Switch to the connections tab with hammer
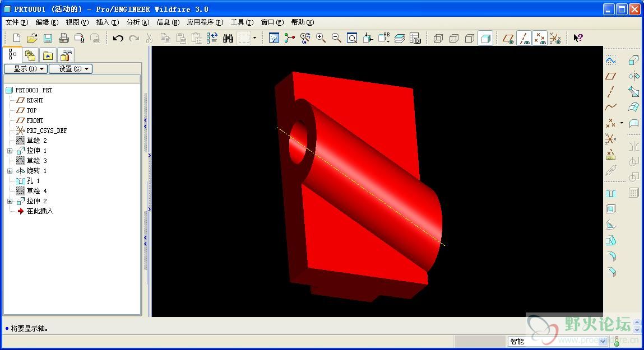644x350 pixels. coord(66,55)
